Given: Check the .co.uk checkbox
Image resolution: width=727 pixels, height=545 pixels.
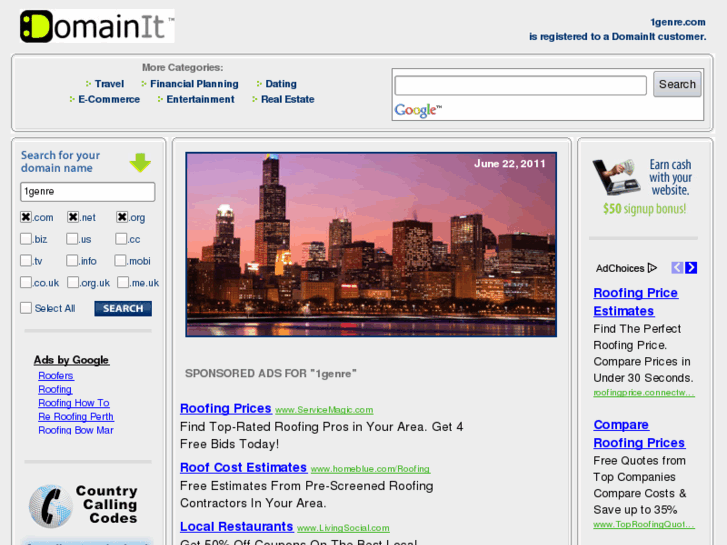Looking at the screenshot, I should click(26, 282).
